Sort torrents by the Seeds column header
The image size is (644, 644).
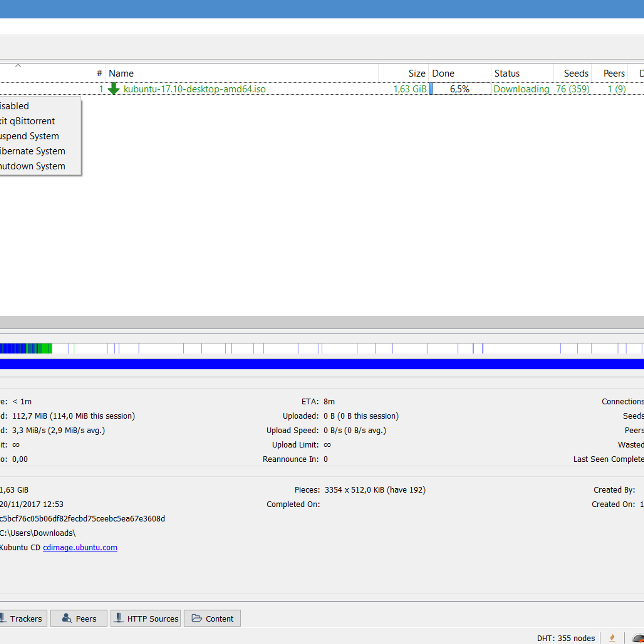572,73
